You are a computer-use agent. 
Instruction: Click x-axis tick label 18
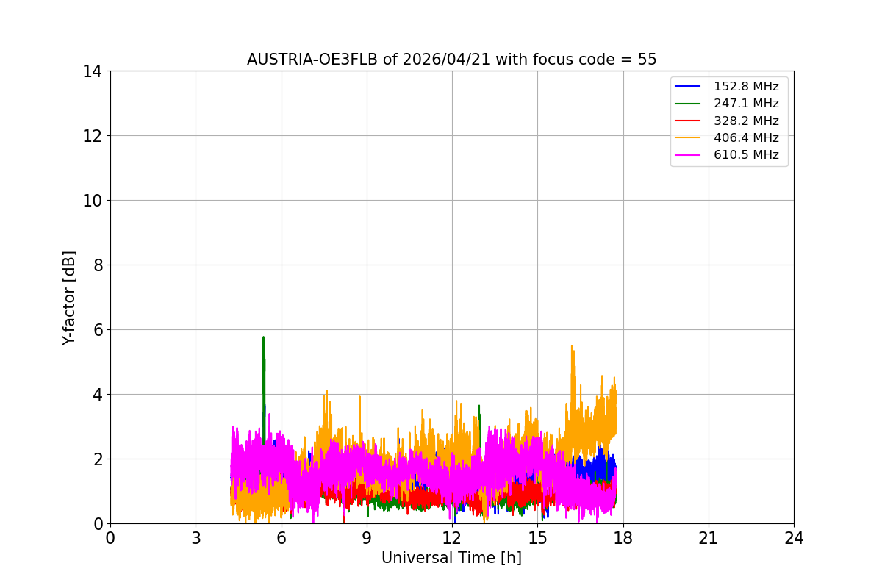[x=623, y=538]
